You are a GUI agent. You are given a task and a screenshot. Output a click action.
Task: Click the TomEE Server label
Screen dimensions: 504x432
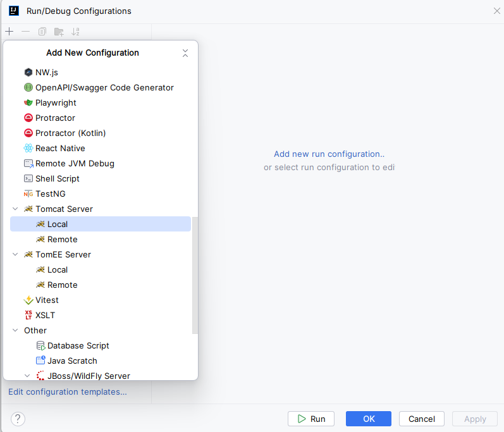click(x=63, y=254)
